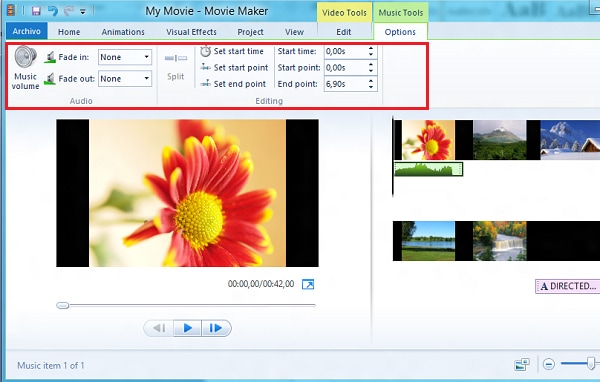Go to next frame
600x382 pixels.
click(216, 328)
